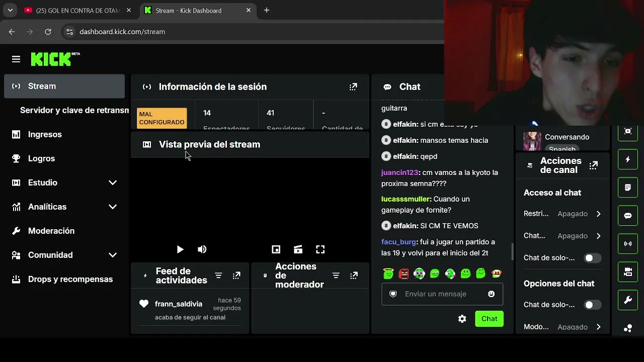
Task: Click the wrench sidebar button
Action: pyautogui.click(x=628, y=300)
